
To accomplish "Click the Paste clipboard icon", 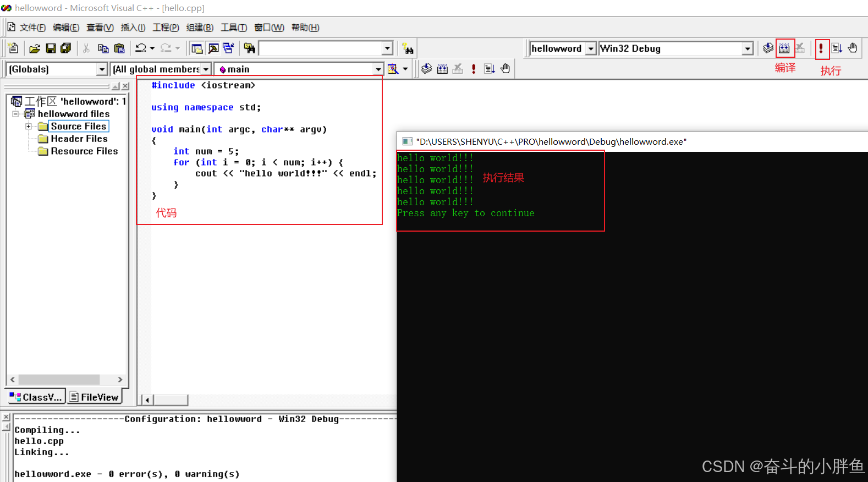I will [119, 48].
